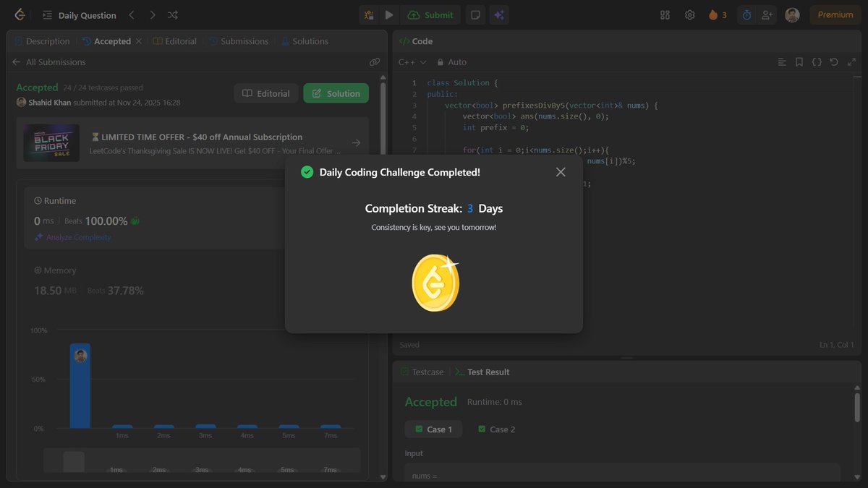Click the invite user icon
Screen dimensions: 868x488
click(767, 15)
